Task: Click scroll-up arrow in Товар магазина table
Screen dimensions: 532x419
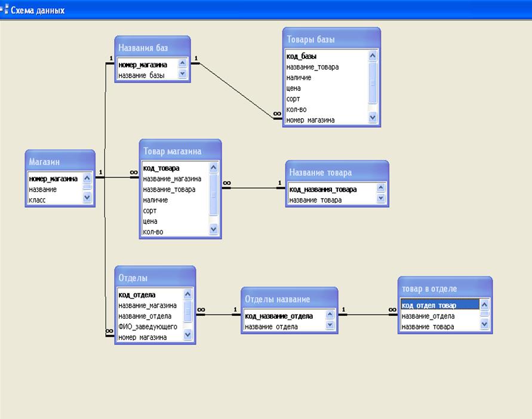Action: click(x=213, y=167)
